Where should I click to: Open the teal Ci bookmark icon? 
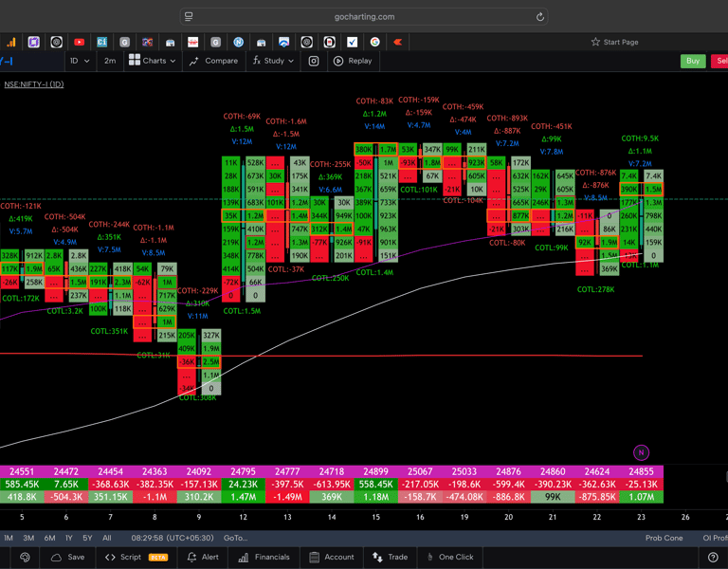(101, 43)
